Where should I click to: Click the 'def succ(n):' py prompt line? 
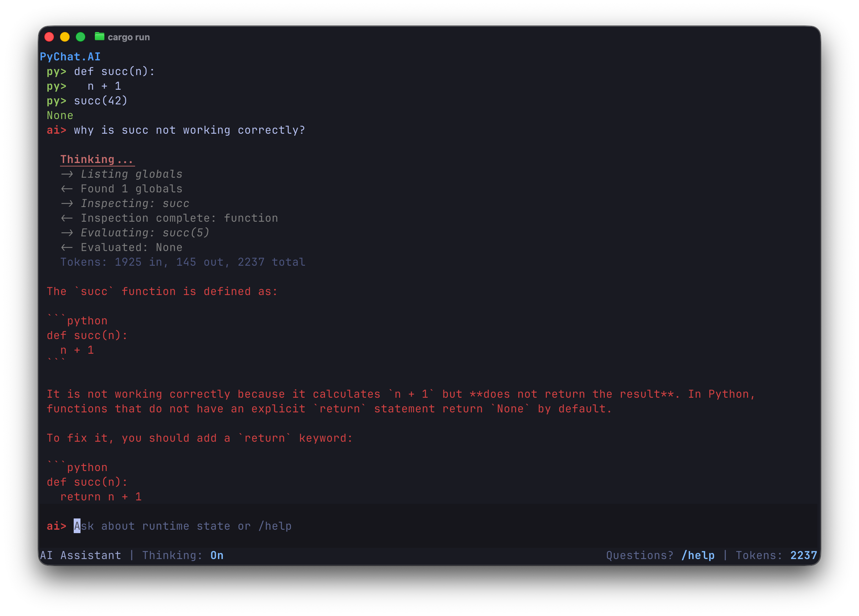(101, 72)
